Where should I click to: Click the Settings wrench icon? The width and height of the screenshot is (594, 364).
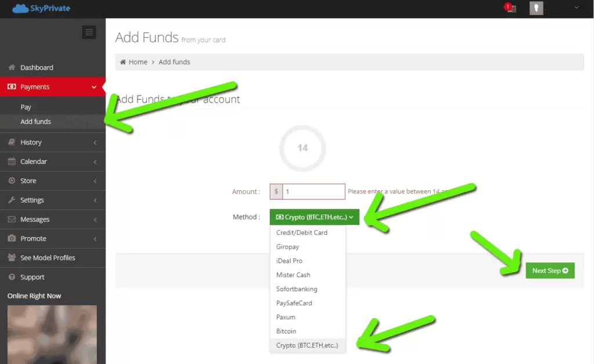(12, 200)
